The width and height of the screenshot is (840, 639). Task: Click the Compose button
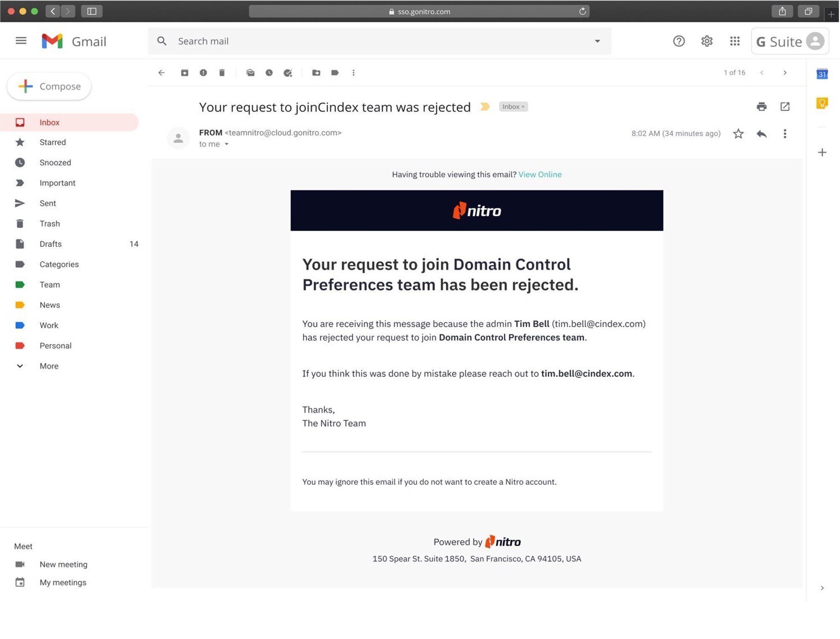(x=49, y=86)
